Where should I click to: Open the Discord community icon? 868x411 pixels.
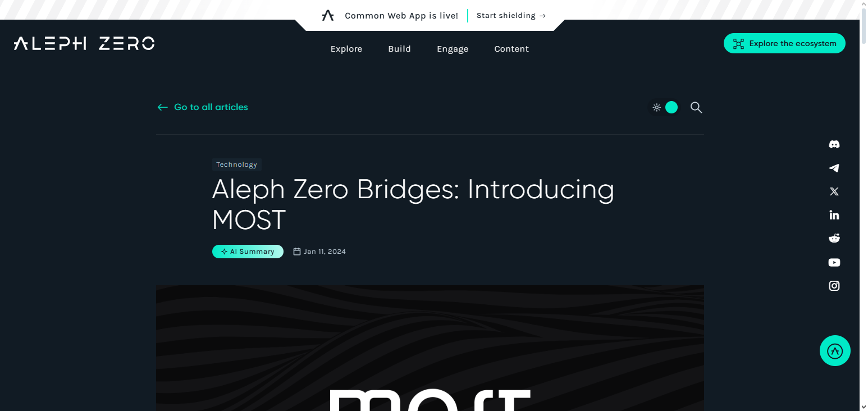834,144
